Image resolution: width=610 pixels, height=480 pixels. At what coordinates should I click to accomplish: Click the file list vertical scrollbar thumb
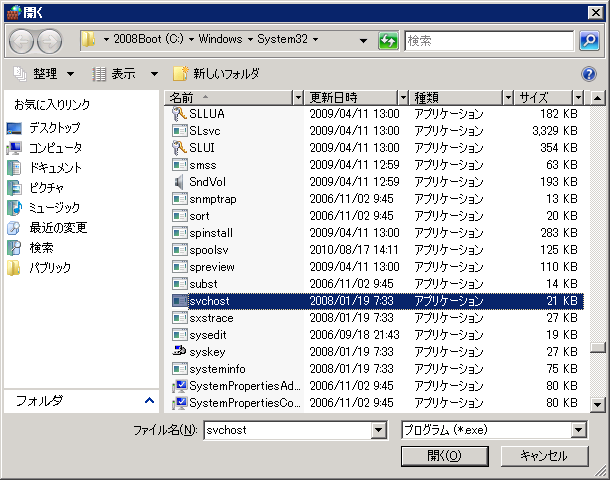tap(597, 348)
